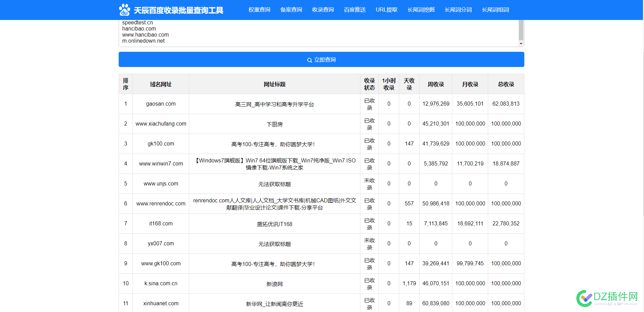Click total count 18,874,887

506,164
